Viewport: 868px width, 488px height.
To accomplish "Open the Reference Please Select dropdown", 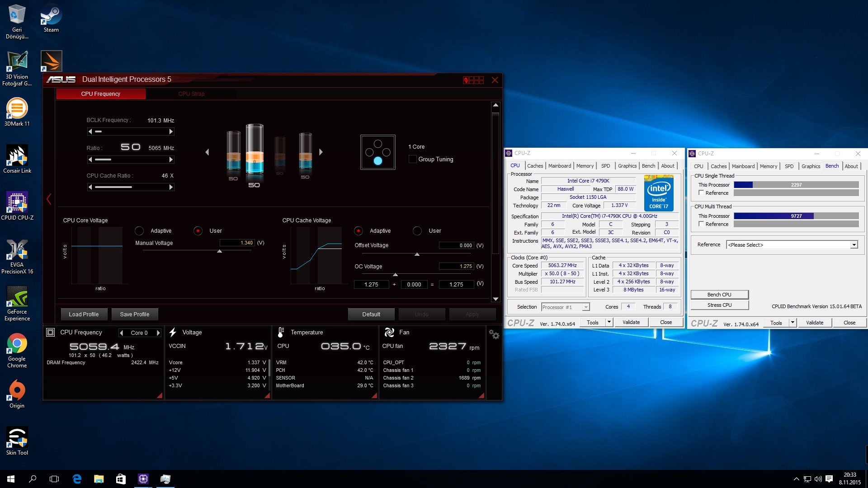I will coord(792,245).
